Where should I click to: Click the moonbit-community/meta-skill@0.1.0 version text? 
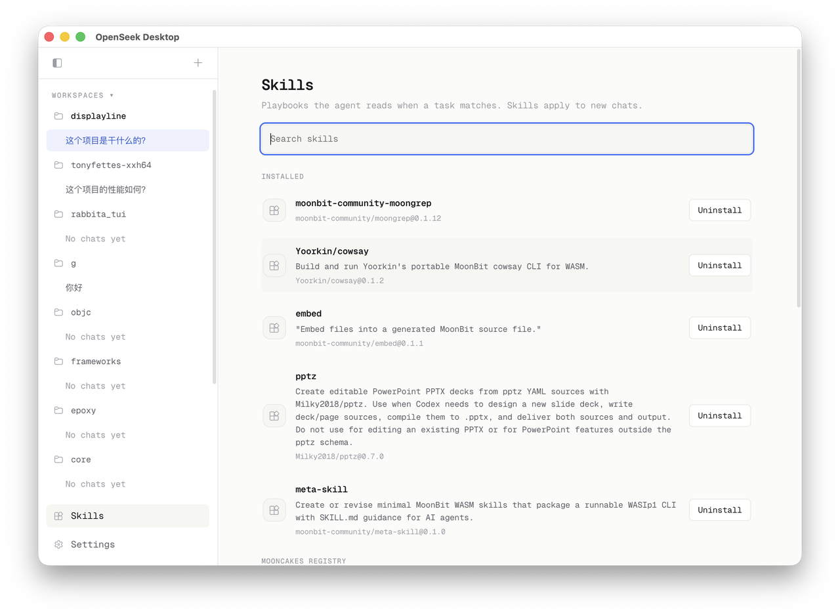tap(371, 532)
